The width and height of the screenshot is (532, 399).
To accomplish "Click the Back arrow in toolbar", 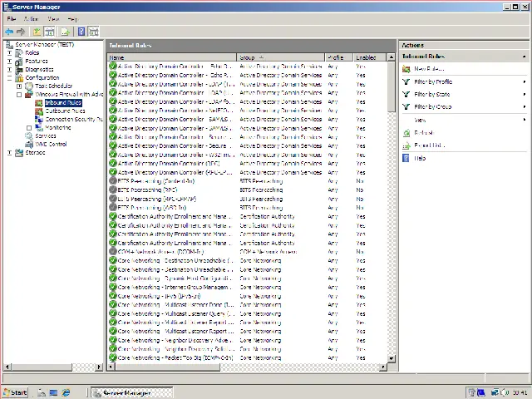I will pos(9,32).
